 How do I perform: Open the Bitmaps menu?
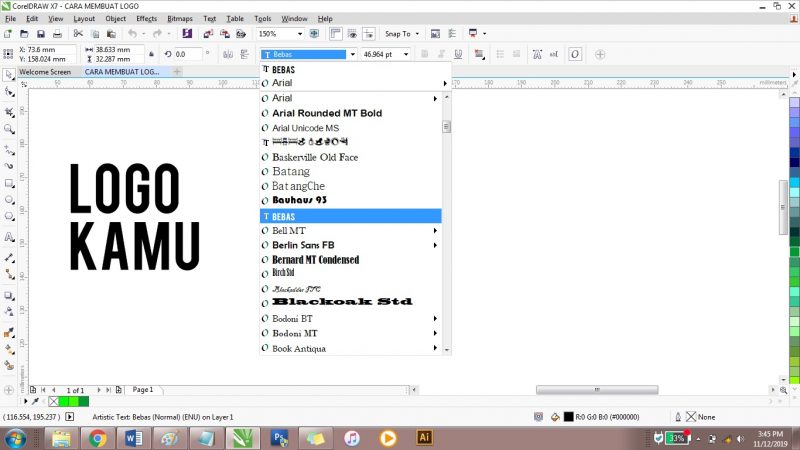[x=180, y=19]
